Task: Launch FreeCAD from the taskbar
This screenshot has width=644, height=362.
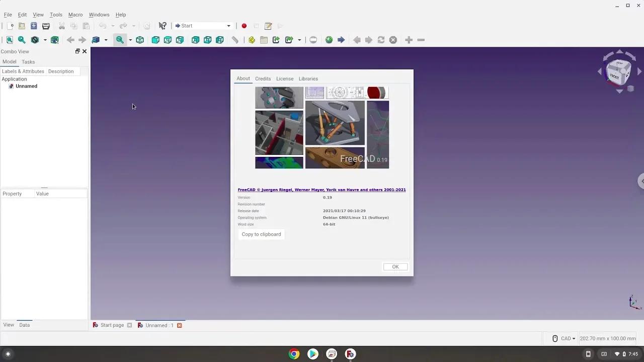Action: 350,354
